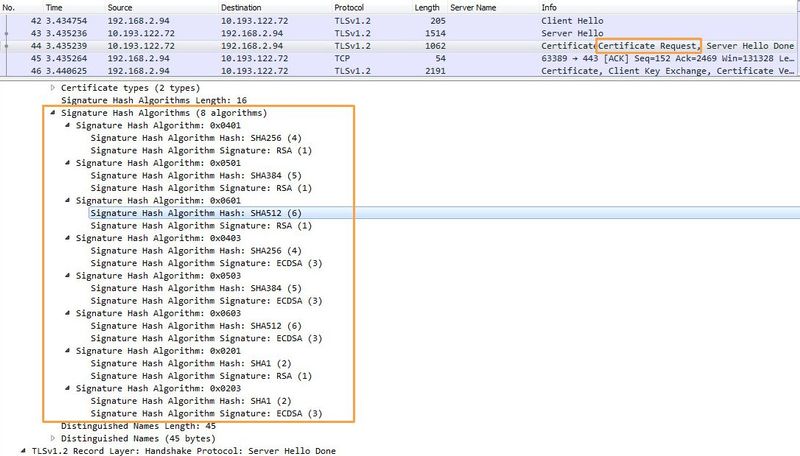Screen dimensions: 800x456
Task: Expand the Distinguished Names (45 bytes) node
Action: (53, 438)
